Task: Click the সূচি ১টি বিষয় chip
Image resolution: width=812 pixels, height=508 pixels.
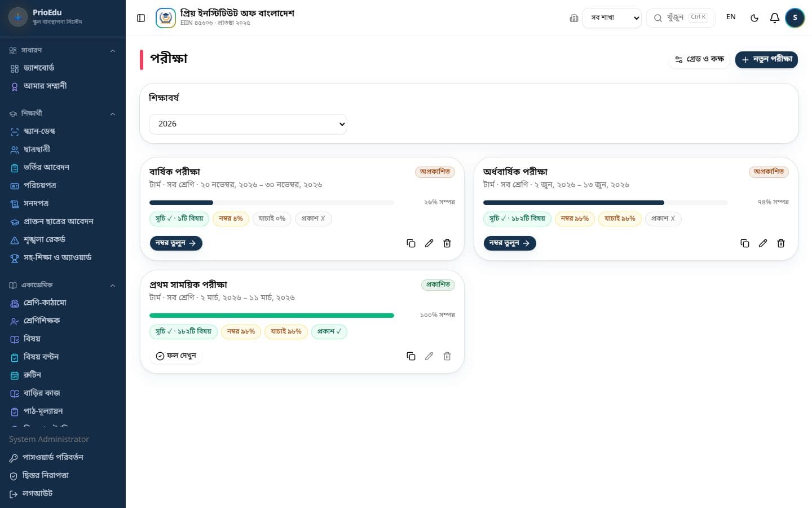Action: (179, 218)
